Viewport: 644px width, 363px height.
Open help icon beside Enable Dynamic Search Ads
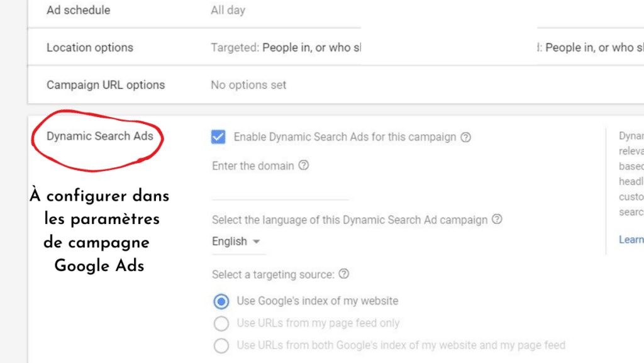pos(465,137)
